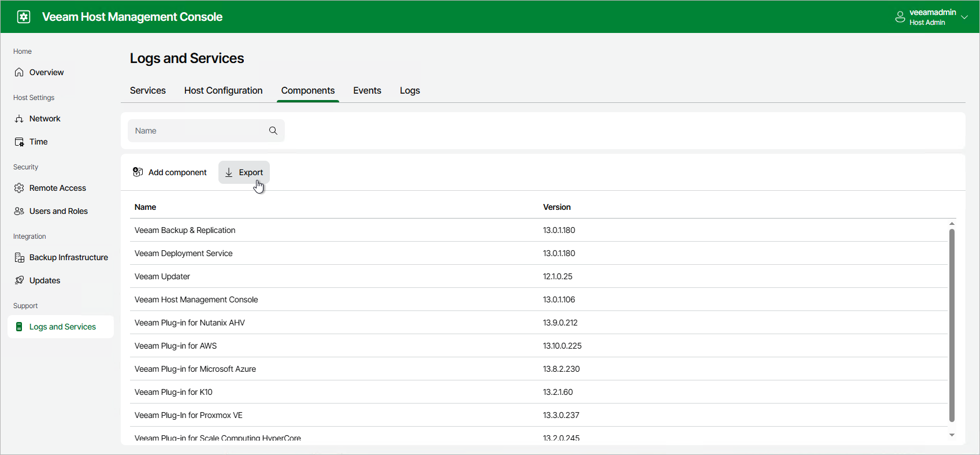
Task: Select the Components tab
Action: [x=308, y=90]
